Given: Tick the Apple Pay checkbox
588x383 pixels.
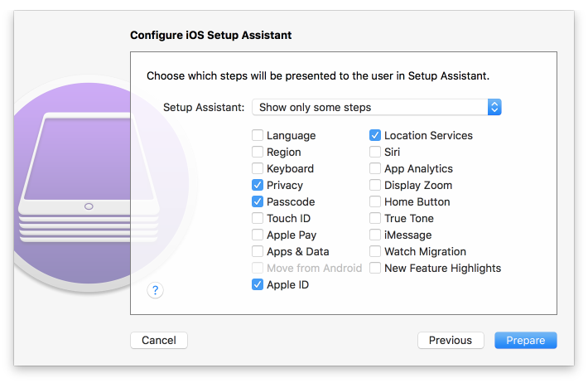Looking at the screenshot, I should (258, 235).
